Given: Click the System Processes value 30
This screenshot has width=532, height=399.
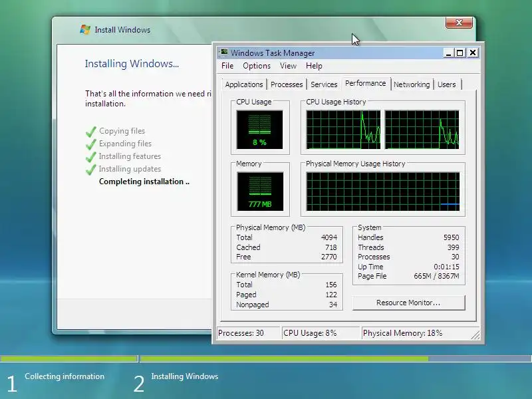Looking at the screenshot, I should pyautogui.click(x=456, y=257).
